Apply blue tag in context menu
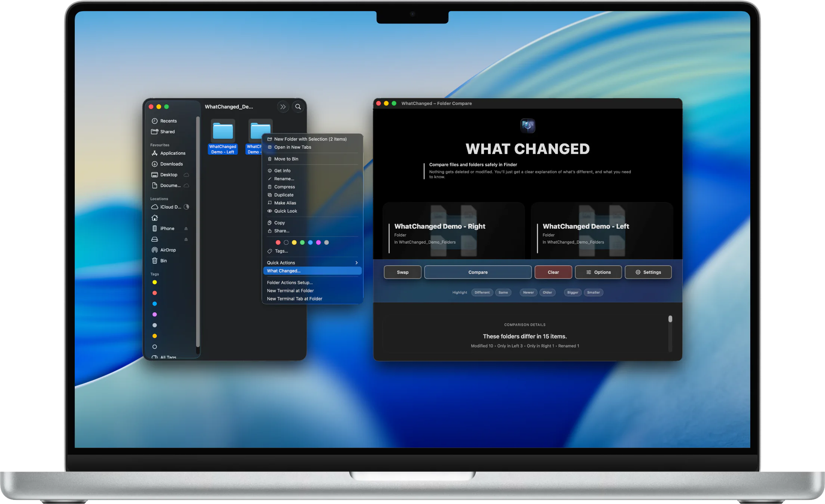The width and height of the screenshot is (825, 504). point(310,242)
